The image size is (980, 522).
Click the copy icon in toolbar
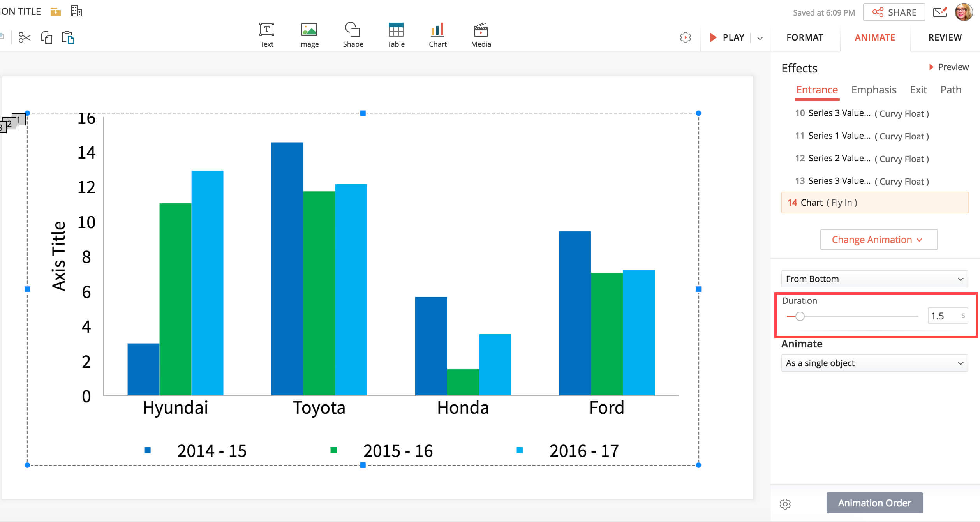click(x=46, y=37)
